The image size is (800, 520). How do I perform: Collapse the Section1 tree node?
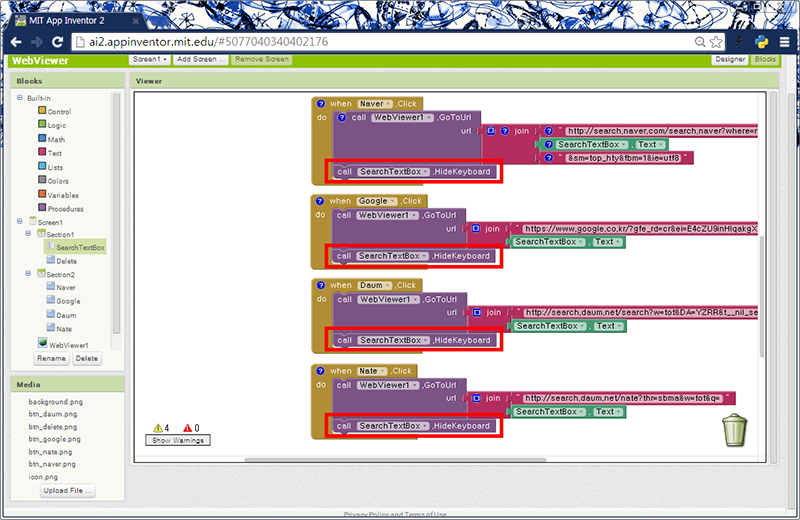[28, 233]
